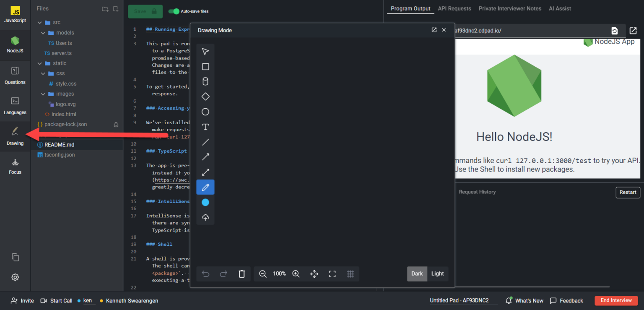Screen dimensions: 644x310
Task: Select the ellipse tool
Action: 205,112
